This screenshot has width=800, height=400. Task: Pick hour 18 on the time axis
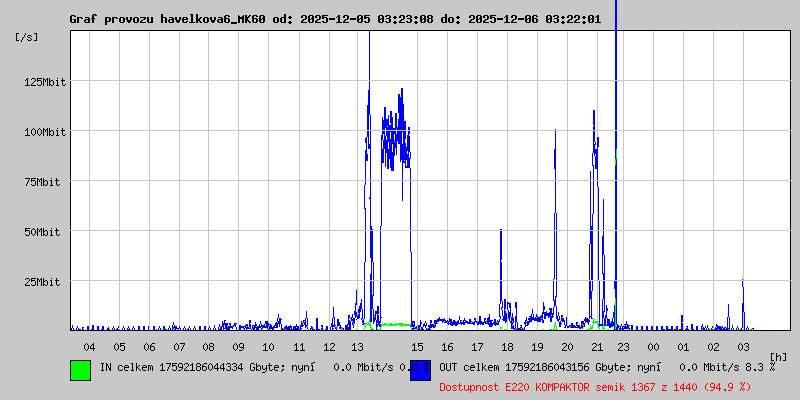(507, 346)
